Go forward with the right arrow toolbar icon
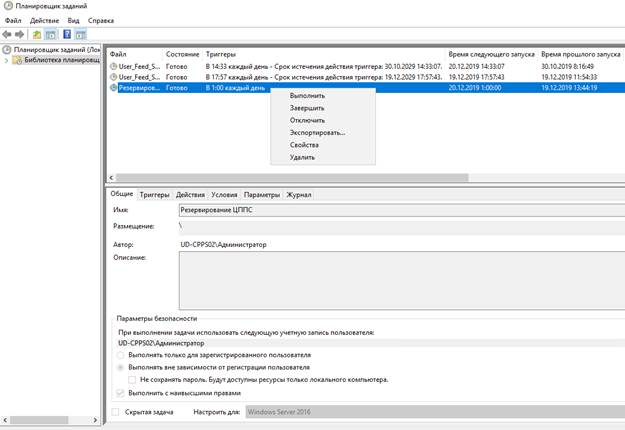Image resolution: width=625 pixels, height=430 pixels. 20,35
